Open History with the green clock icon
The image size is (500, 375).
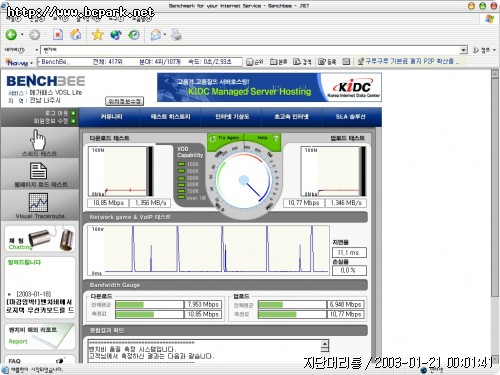tap(134, 34)
